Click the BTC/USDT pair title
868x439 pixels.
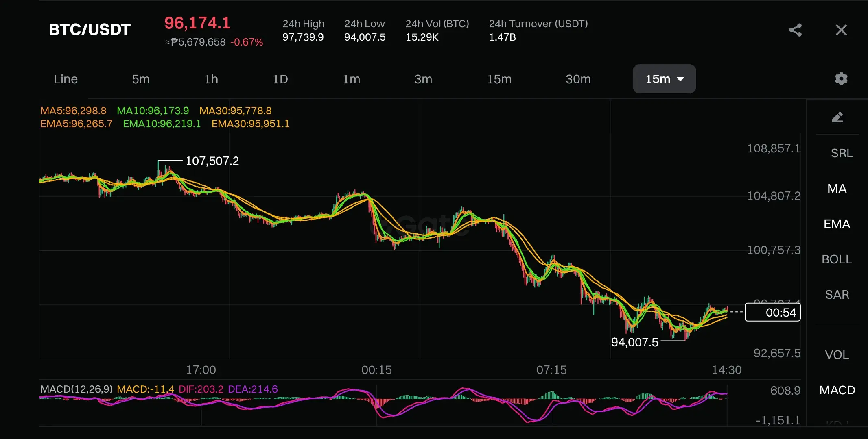tap(90, 29)
